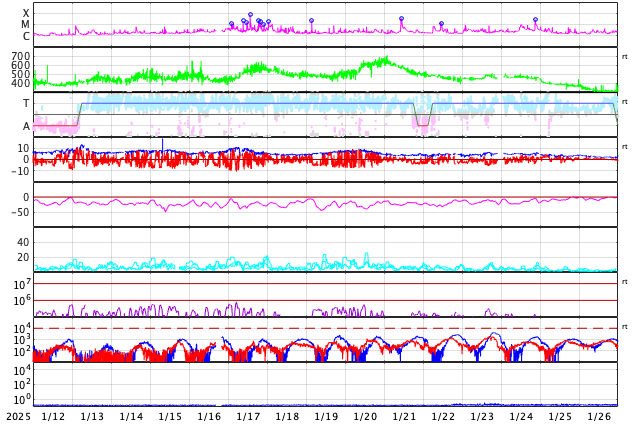Click the 'X' flare class label

click(x=26, y=13)
